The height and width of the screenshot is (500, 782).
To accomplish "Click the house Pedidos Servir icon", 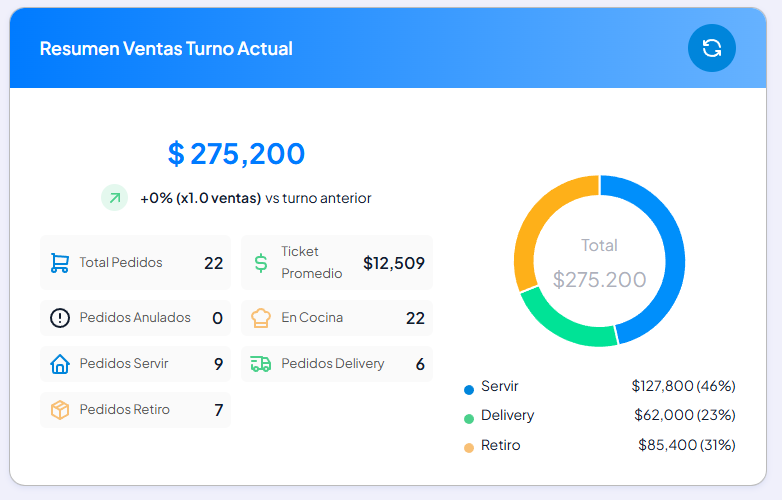I will point(60,364).
